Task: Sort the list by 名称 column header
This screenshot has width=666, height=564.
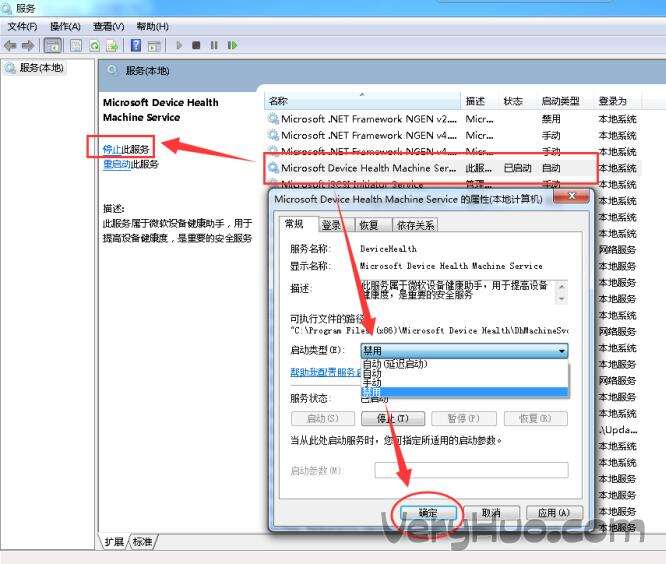Action: coord(362,101)
